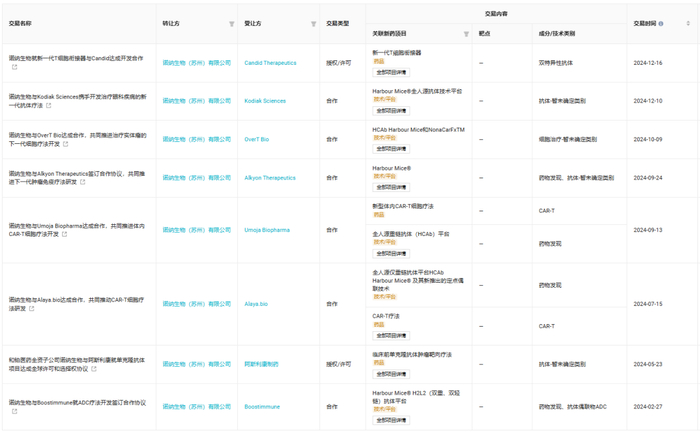Open external link icon for the Boostimmune deal title
The height and width of the screenshot is (433, 700).
tap(14, 411)
